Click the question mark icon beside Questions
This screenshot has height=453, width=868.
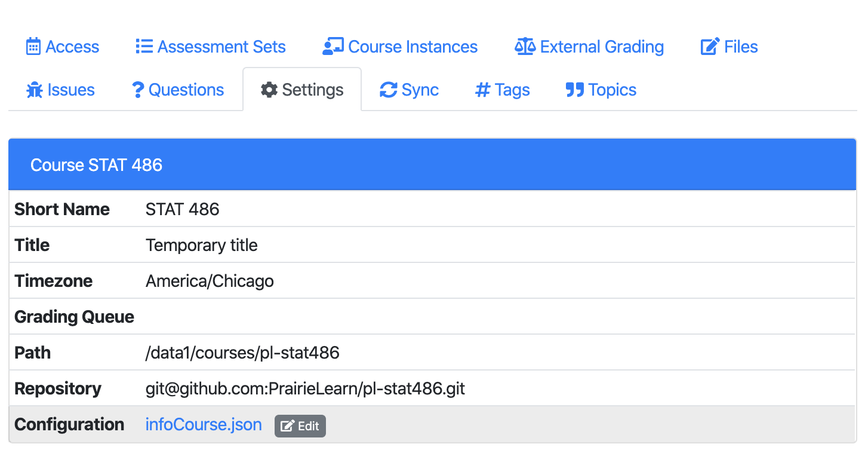coord(138,89)
